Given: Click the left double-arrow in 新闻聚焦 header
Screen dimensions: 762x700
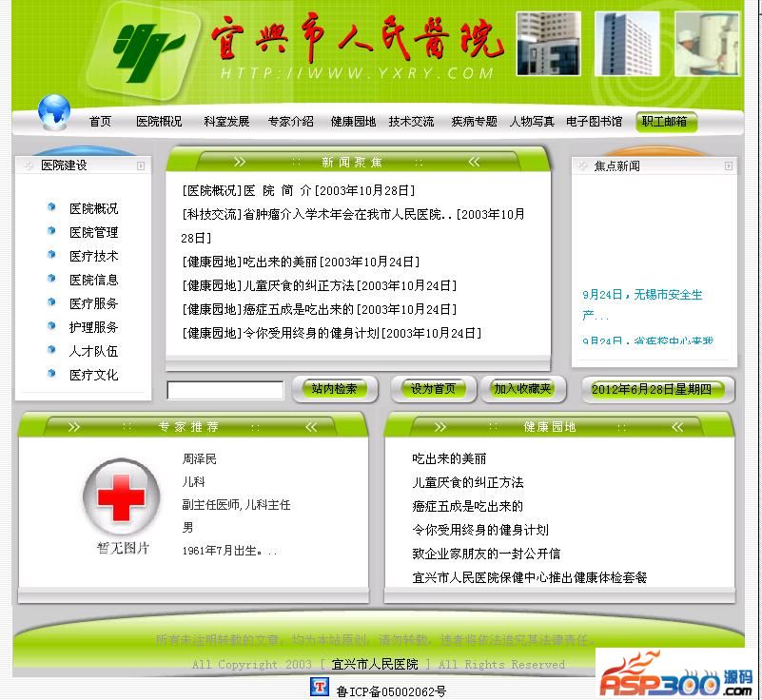Looking at the screenshot, I should click(x=474, y=162).
